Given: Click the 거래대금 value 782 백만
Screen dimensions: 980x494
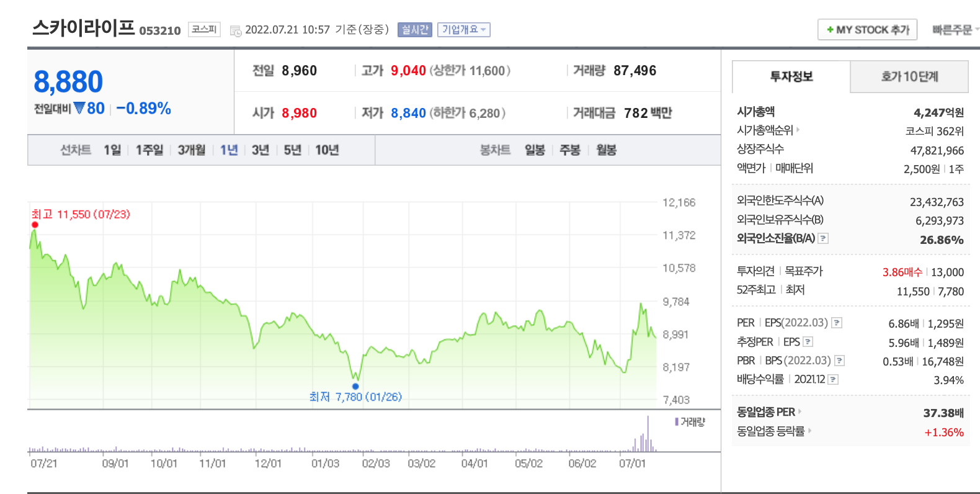Looking at the screenshot, I should [x=648, y=113].
